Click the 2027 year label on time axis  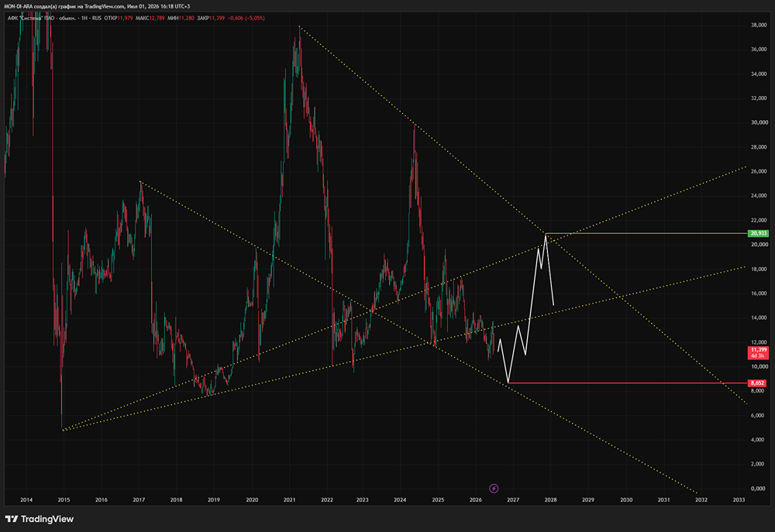click(512, 500)
